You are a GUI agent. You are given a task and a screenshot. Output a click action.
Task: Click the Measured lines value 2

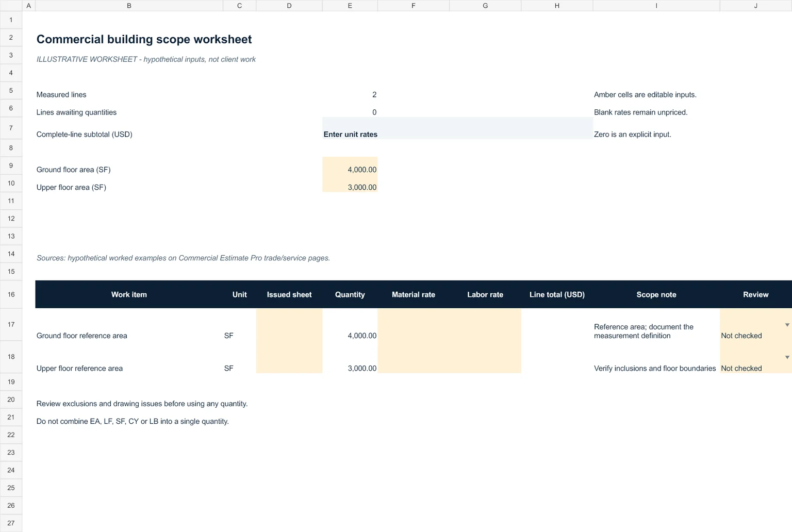click(374, 95)
